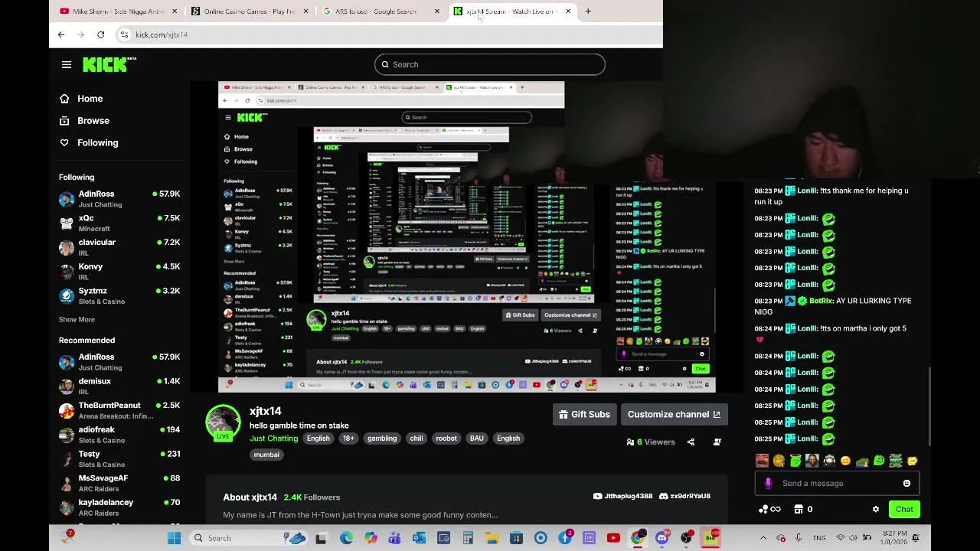This screenshot has height=551, width=980.
Task: Click the green Chat send button
Action: point(904,510)
